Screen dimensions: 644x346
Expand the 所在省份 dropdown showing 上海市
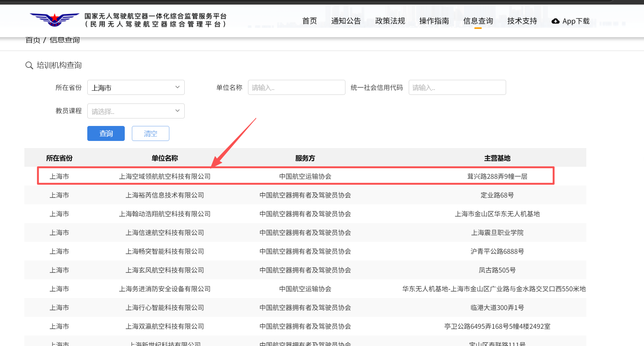(136, 87)
